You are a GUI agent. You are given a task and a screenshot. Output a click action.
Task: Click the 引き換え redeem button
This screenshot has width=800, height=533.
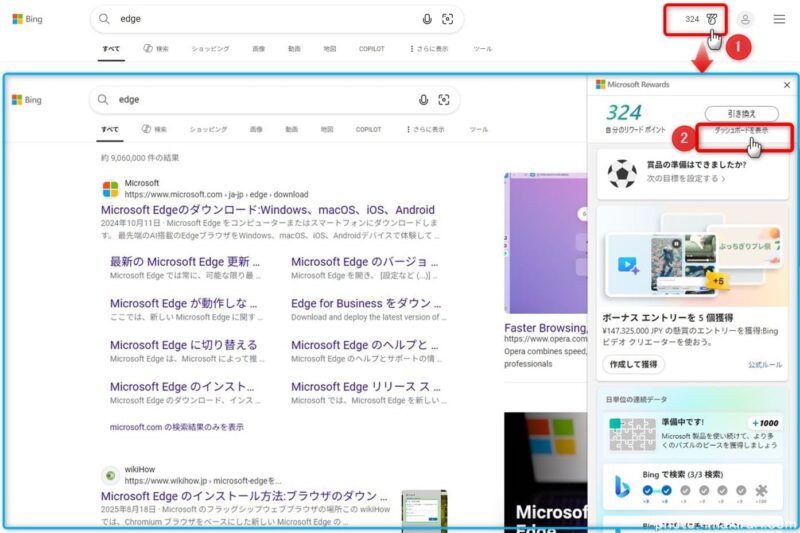(x=742, y=113)
